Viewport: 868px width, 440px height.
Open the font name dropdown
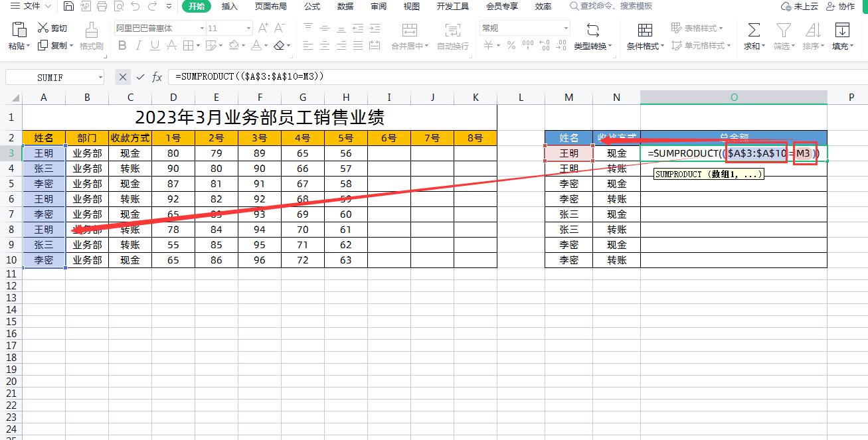tap(203, 28)
